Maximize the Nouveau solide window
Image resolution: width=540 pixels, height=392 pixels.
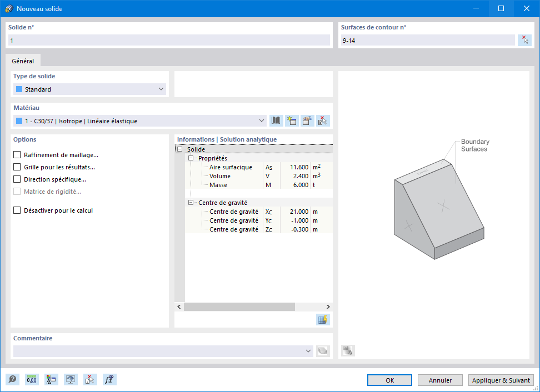(501, 8)
